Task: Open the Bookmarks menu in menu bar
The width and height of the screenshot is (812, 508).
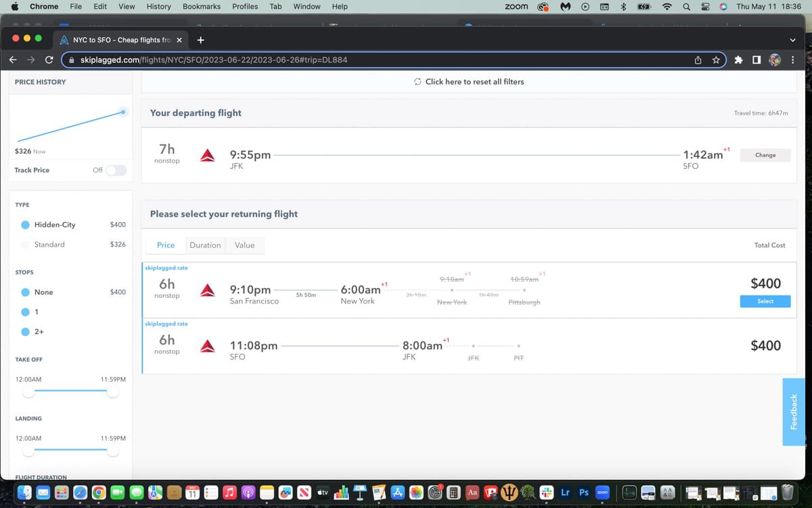Action: pos(201,6)
